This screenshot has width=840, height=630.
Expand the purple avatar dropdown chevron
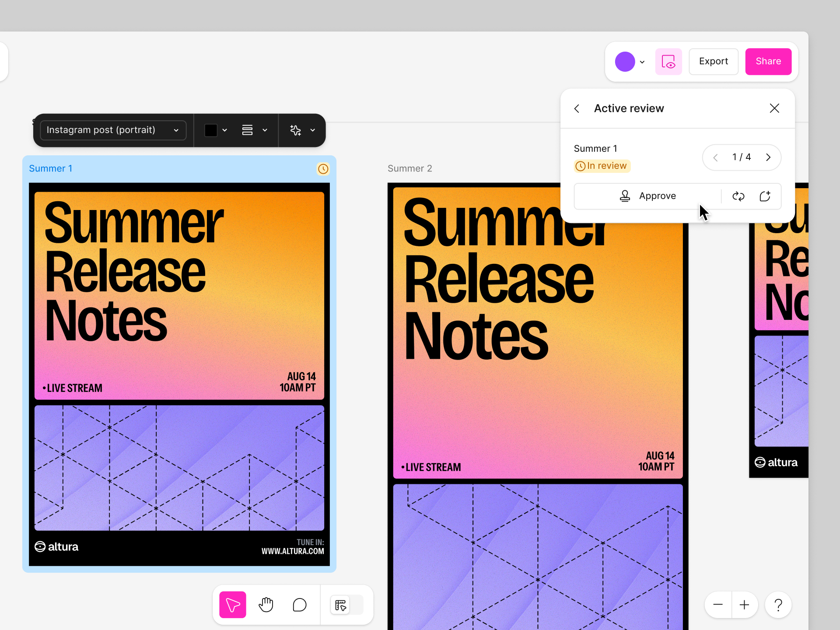tap(642, 62)
